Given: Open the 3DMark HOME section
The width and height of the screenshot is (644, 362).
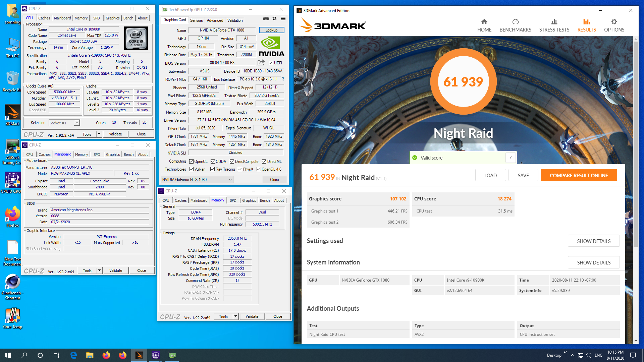Looking at the screenshot, I should (x=484, y=25).
